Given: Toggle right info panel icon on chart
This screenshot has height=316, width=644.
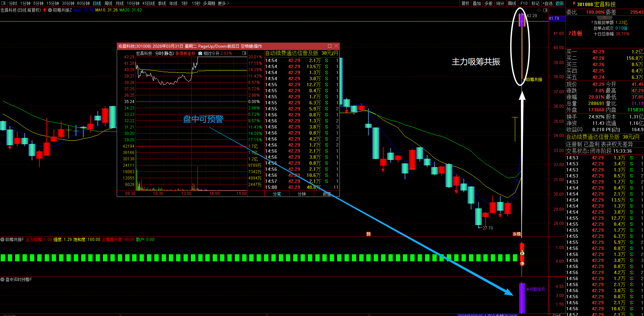Looking at the screenshot, I should pos(545,10).
